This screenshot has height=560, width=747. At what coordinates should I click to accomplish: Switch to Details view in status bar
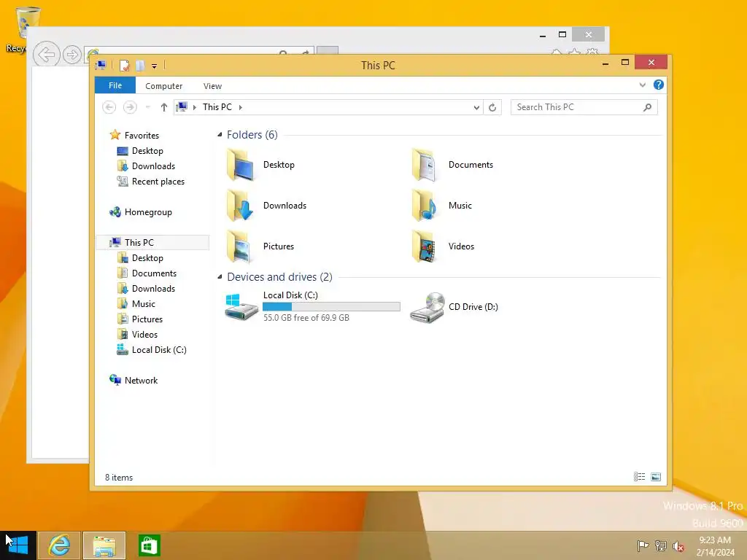(x=639, y=477)
